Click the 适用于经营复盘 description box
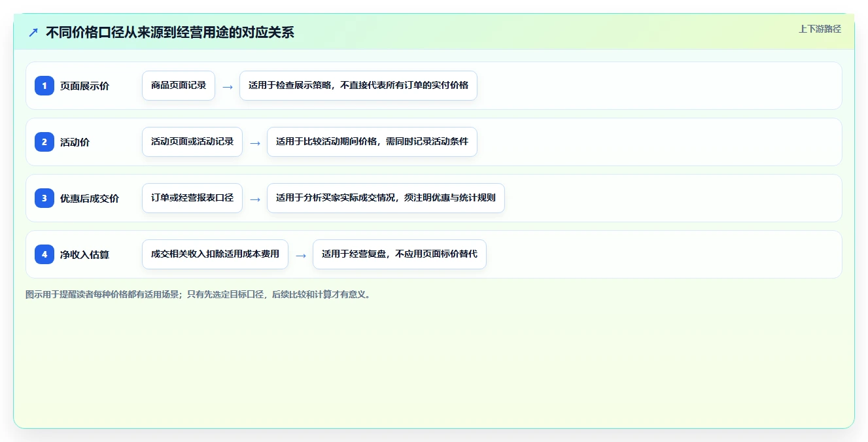This screenshot has width=868, height=442. click(x=400, y=254)
